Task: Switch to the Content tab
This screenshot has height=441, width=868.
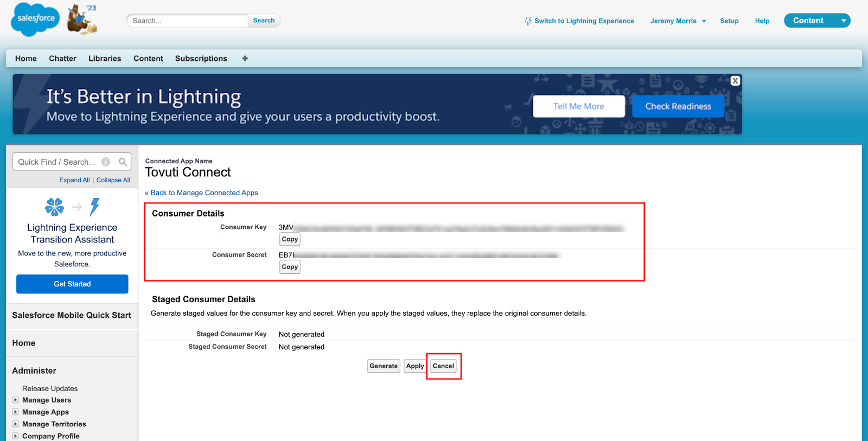Action: [148, 59]
